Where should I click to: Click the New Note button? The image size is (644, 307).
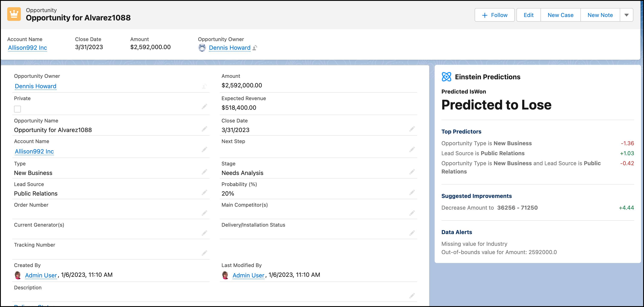click(x=600, y=15)
